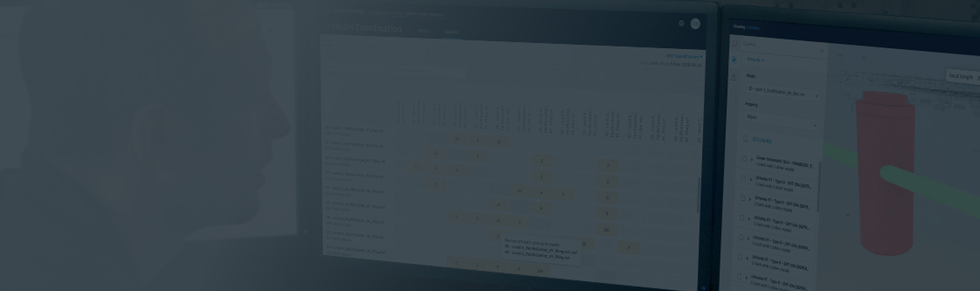Screen dimensions: 980x291
Task: Tick the select-all checkbox beside 23 clashes
Action: coord(745,139)
